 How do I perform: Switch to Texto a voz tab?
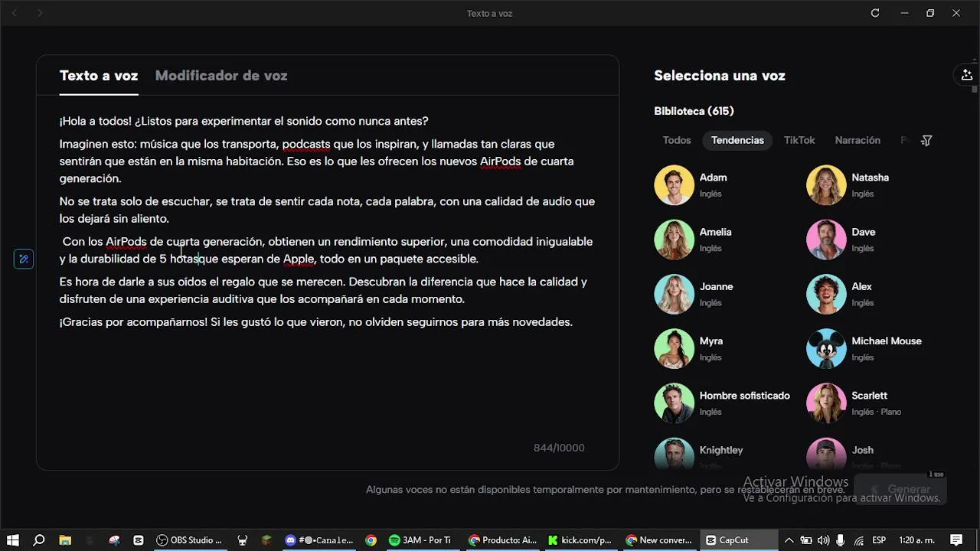[x=99, y=76]
